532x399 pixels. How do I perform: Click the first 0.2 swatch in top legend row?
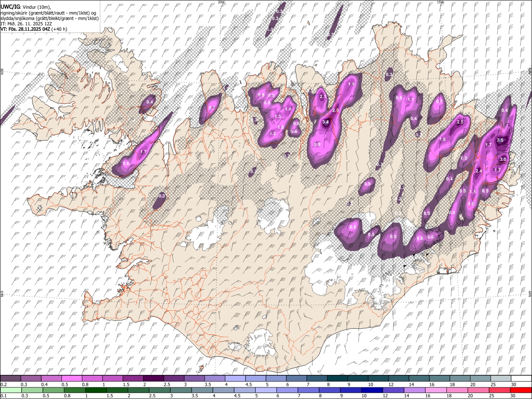pyautogui.click(x=10, y=378)
